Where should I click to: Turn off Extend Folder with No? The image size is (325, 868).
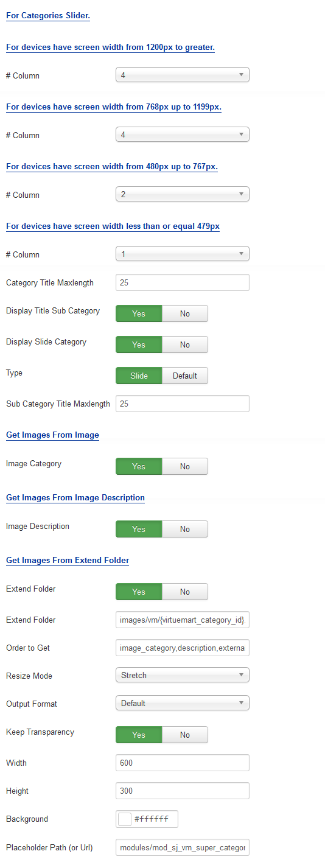(x=185, y=592)
